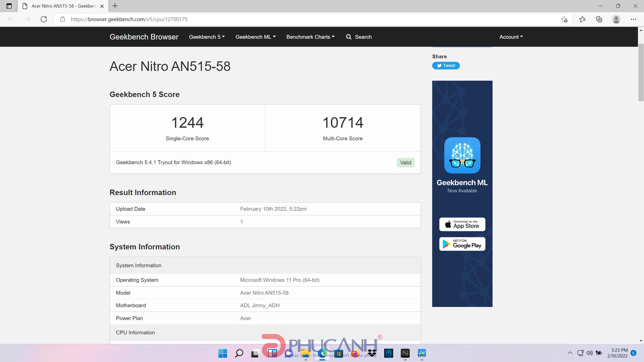This screenshot has width=644, height=362.
Task: Open the NitroSense N taskbar icon
Action: click(405, 353)
